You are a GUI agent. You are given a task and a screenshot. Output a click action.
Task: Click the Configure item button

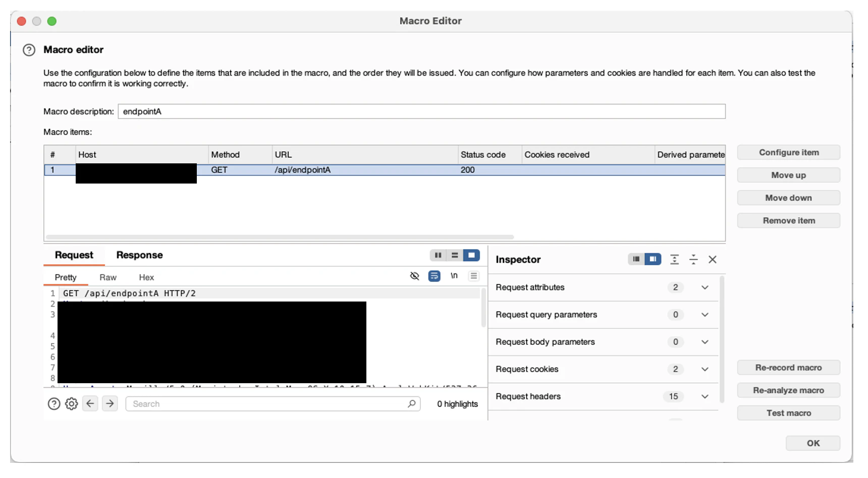click(789, 152)
